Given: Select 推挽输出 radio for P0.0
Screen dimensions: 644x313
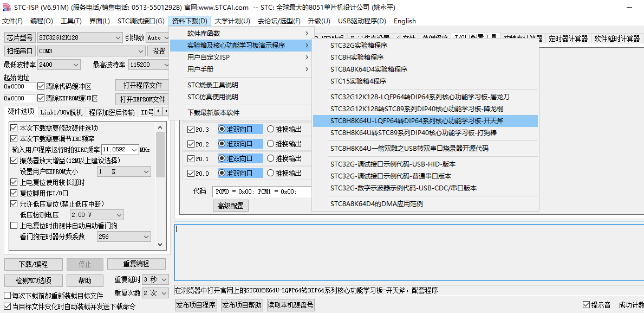Looking at the screenshot, I should pyautogui.click(x=270, y=173).
